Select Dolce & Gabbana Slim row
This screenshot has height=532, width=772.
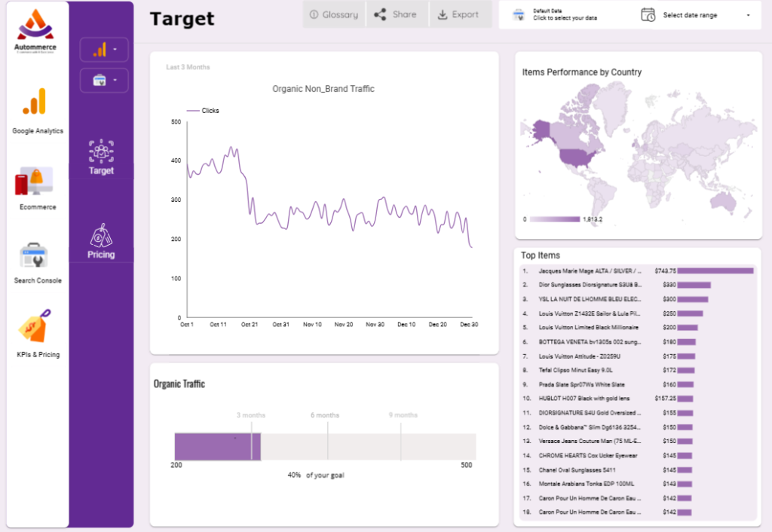(639, 427)
